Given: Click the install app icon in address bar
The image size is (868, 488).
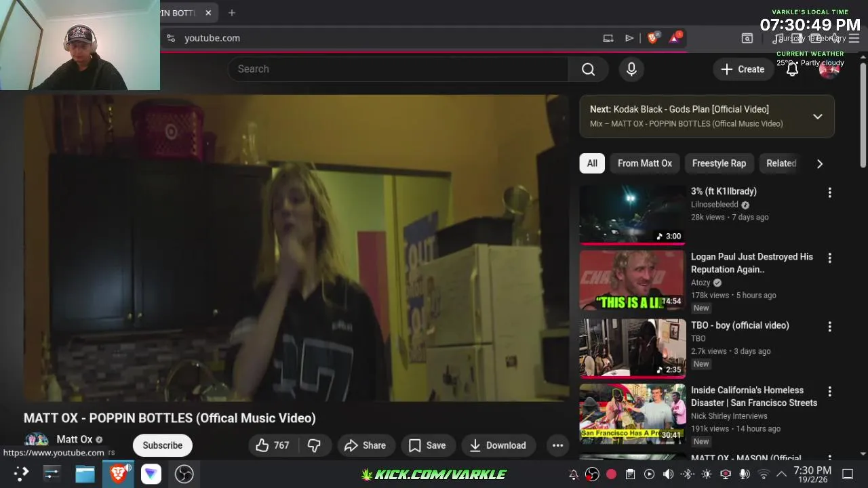Looking at the screenshot, I should coord(608,38).
